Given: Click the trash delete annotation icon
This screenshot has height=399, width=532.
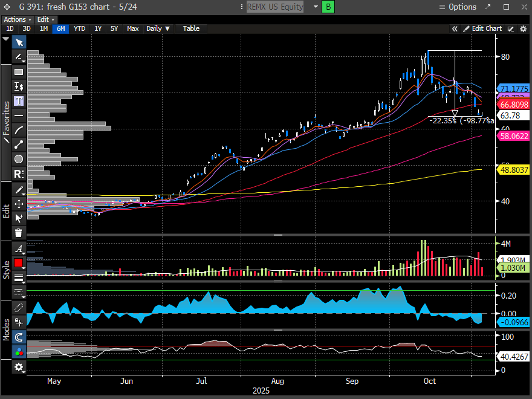Looking at the screenshot, I should coord(19,233).
